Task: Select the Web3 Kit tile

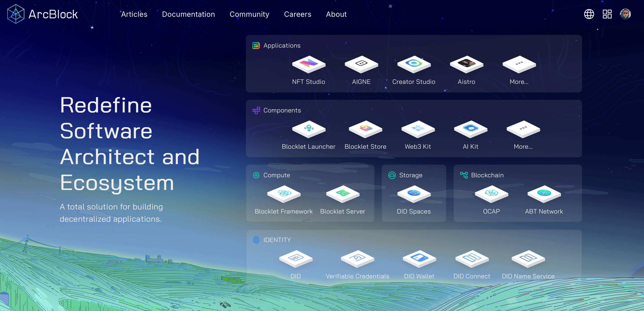Action: (x=418, y=129)
